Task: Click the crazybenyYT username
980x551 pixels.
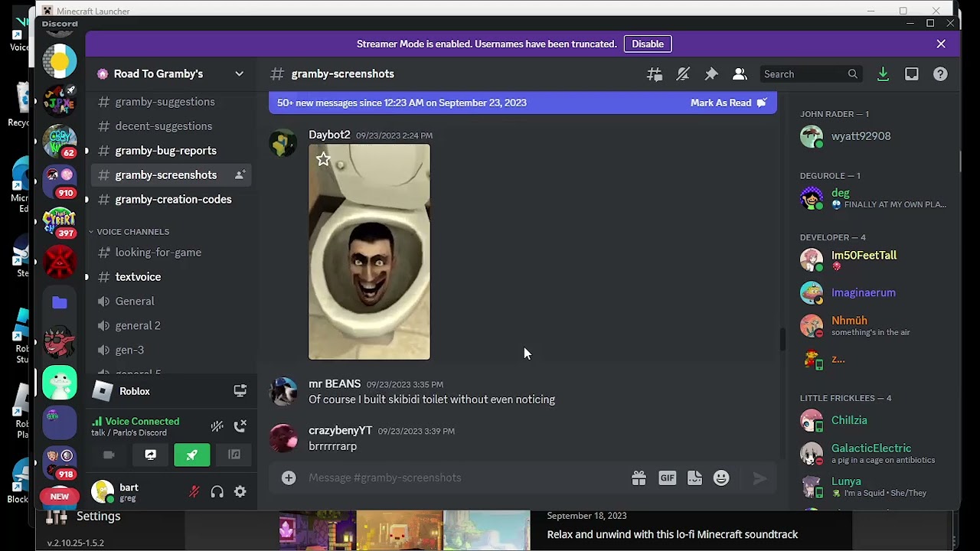Action: [x=340, y=431]
